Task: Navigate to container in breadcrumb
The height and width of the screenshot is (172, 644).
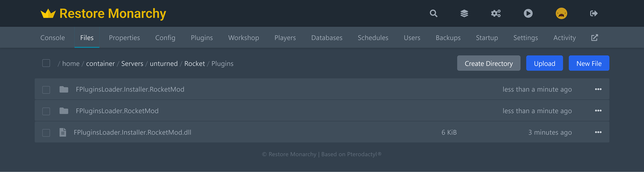Action: coord(100,64)
